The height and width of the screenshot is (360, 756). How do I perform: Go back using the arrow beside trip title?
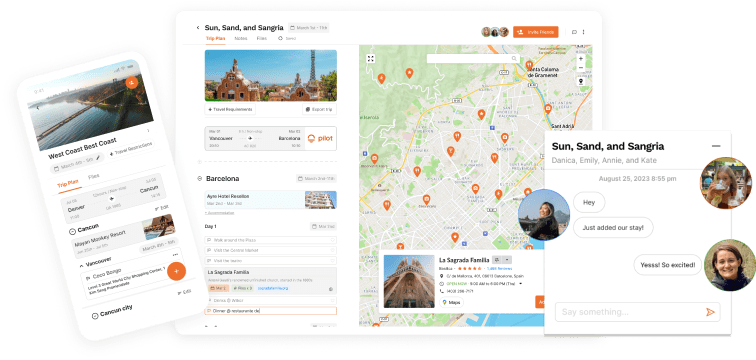pyautogui.click(x=198, y=28)
